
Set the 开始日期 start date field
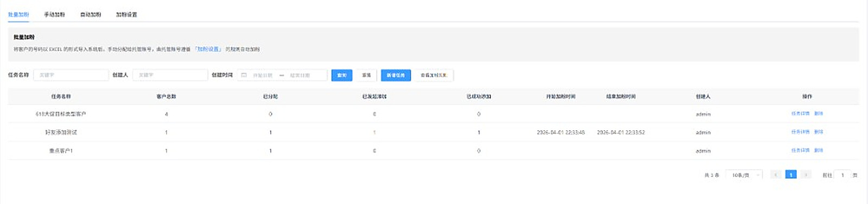pos(263,75)
